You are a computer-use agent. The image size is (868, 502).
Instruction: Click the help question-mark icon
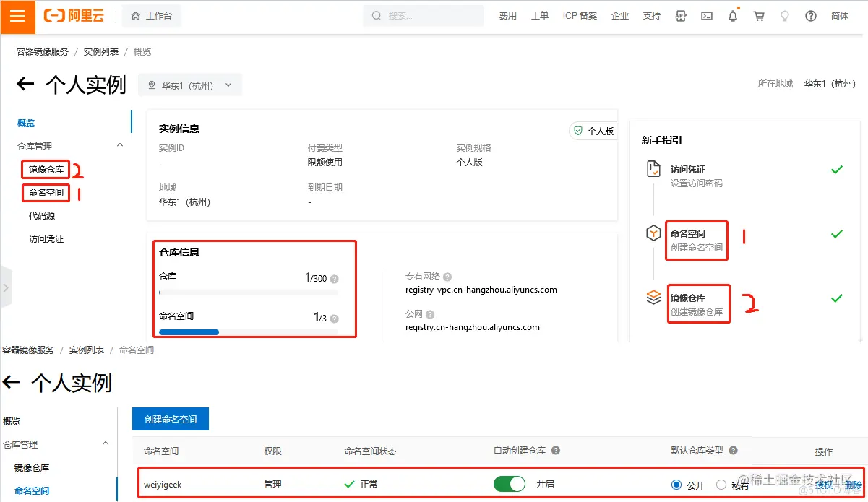click(810, 15)
